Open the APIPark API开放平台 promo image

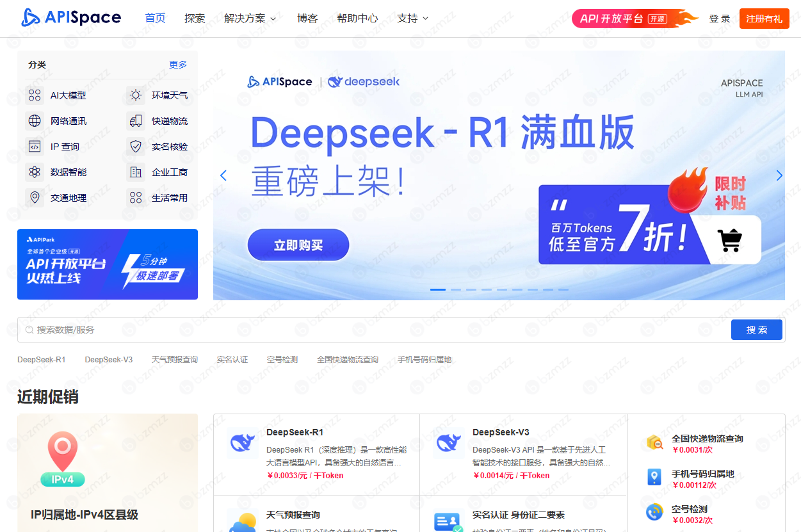pos(108,264)
